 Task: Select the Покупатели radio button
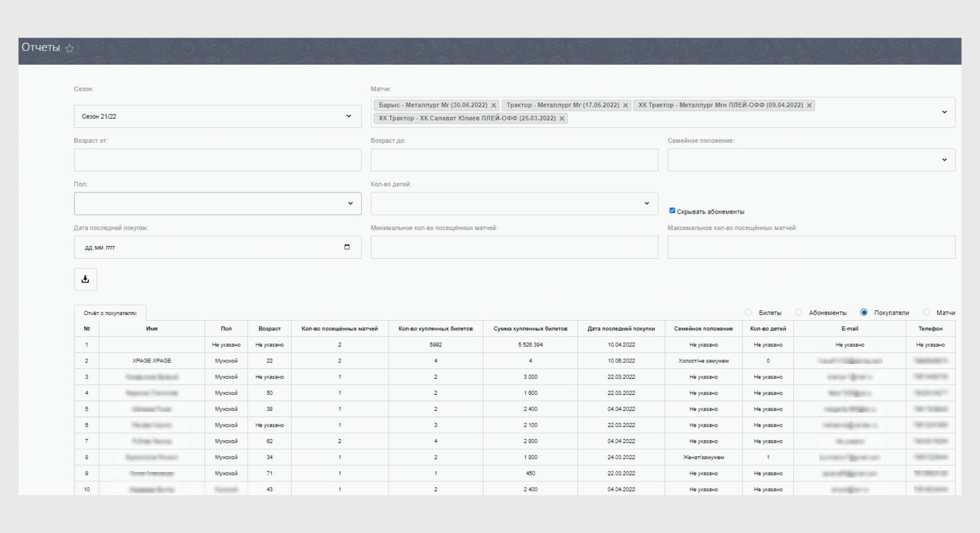click(864, 312)
